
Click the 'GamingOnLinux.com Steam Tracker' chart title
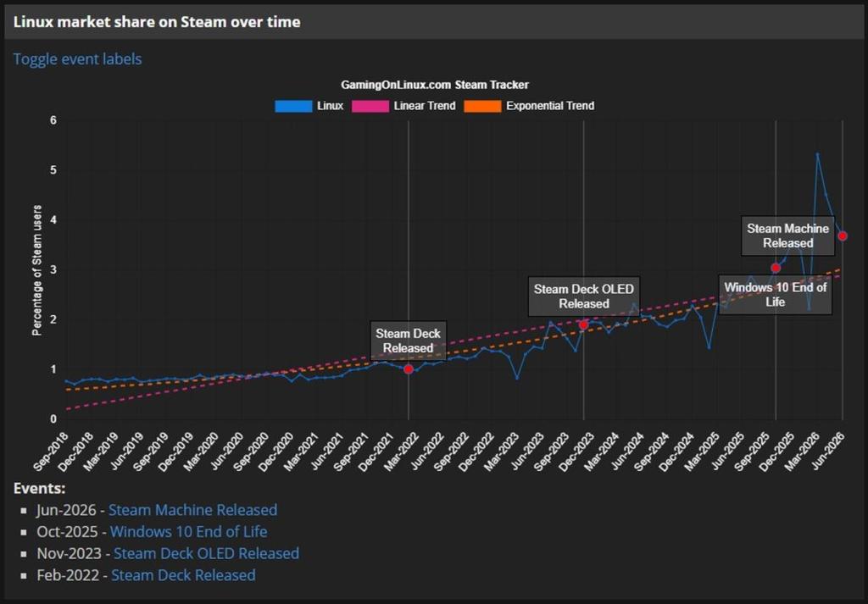click(435, 86)
